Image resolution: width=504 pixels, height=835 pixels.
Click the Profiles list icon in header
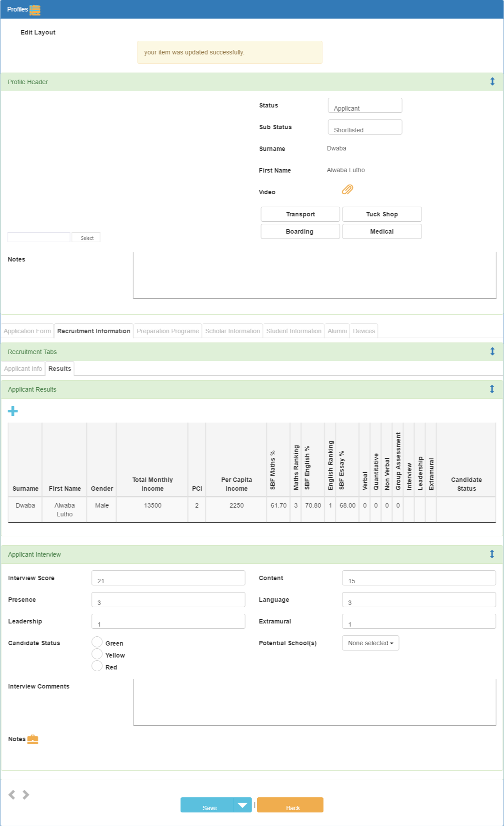tap(35, 10)
